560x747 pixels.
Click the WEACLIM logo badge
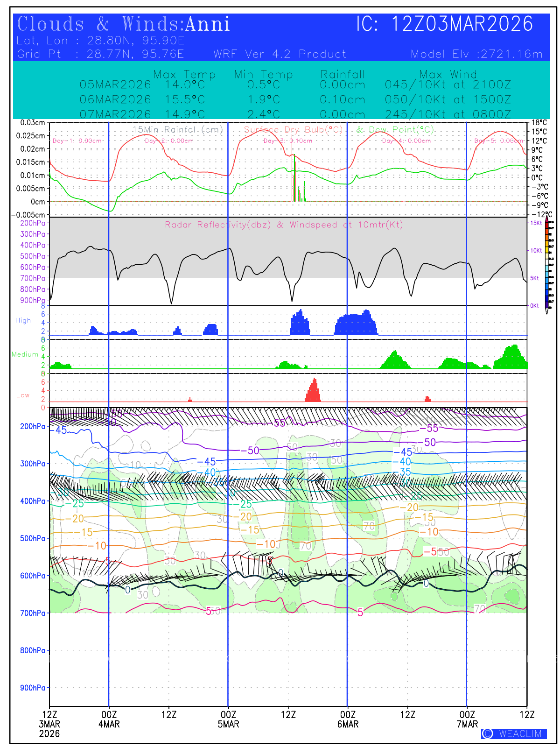(514, 733)
